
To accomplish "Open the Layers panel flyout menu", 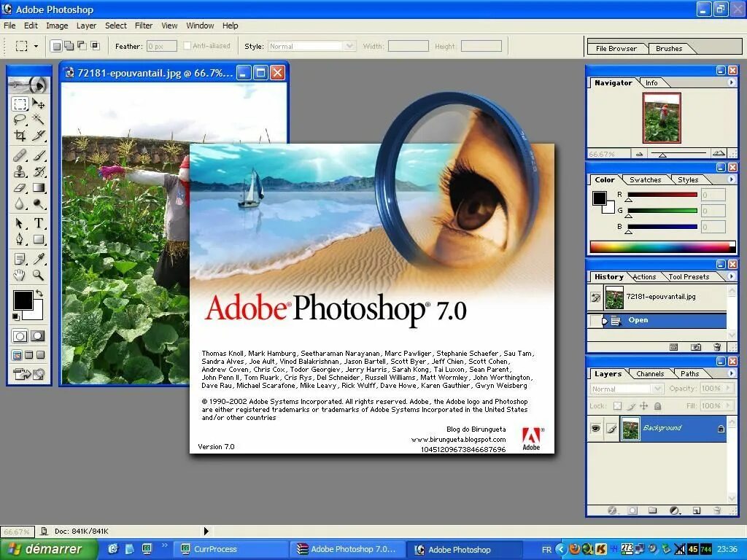I will pyautogui.click(x=732, y=373).
